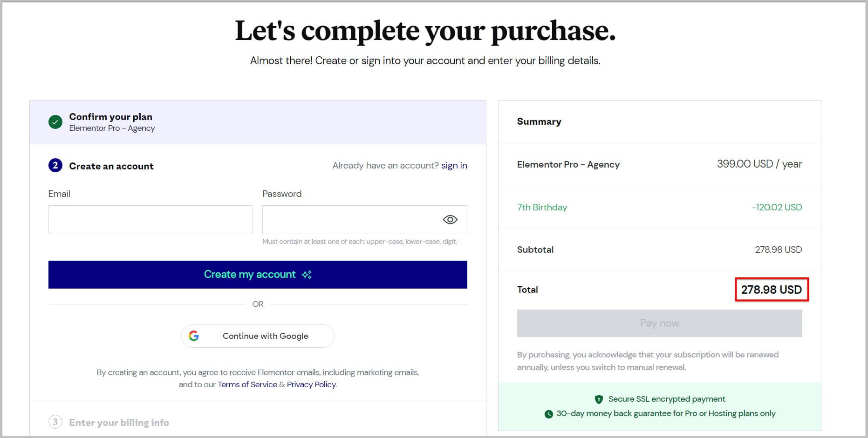Click the 30-day money back guarantee text

click(666, 413)
